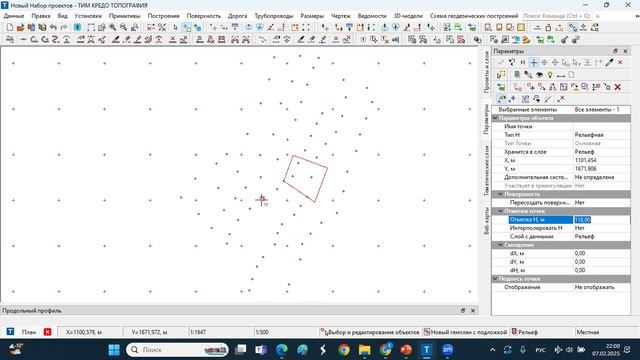Click the red T close icon beside План
The image size is (640, 360).
coord(47,332)
